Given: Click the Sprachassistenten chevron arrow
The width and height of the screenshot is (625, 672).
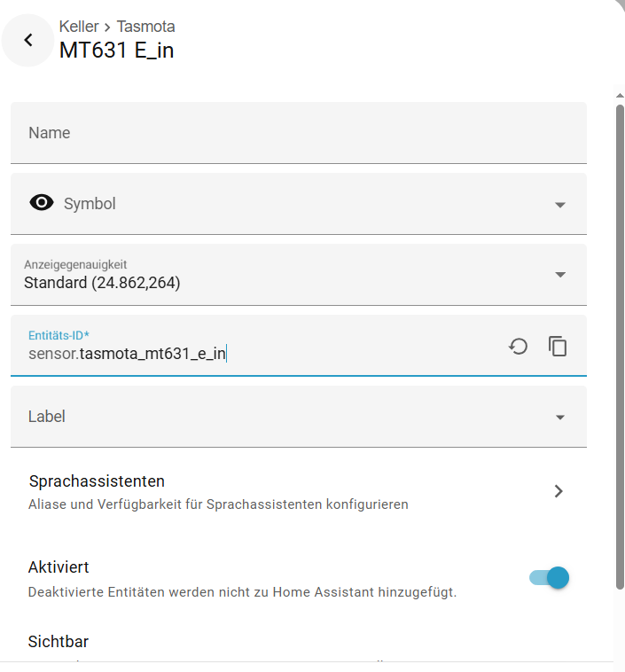Looking at the screenshot, I should pos(559,491).
